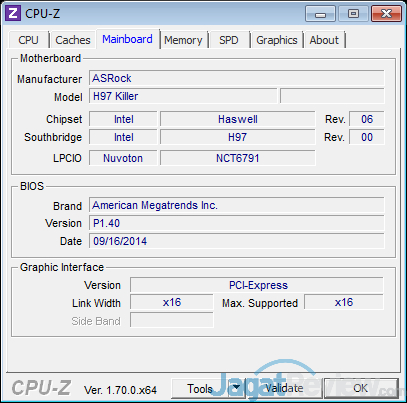Open the Caches tab
The width and height of the screenshot is (407, 403).
[73, 40]
